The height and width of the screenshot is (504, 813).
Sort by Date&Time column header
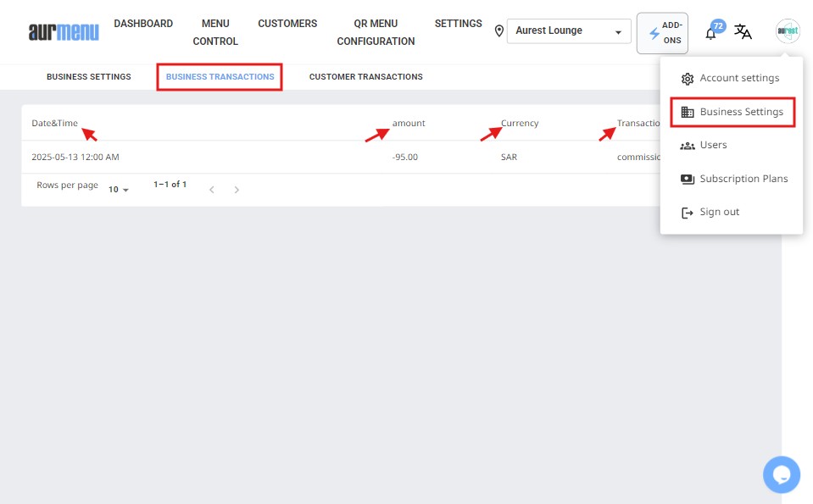point(54,123)
